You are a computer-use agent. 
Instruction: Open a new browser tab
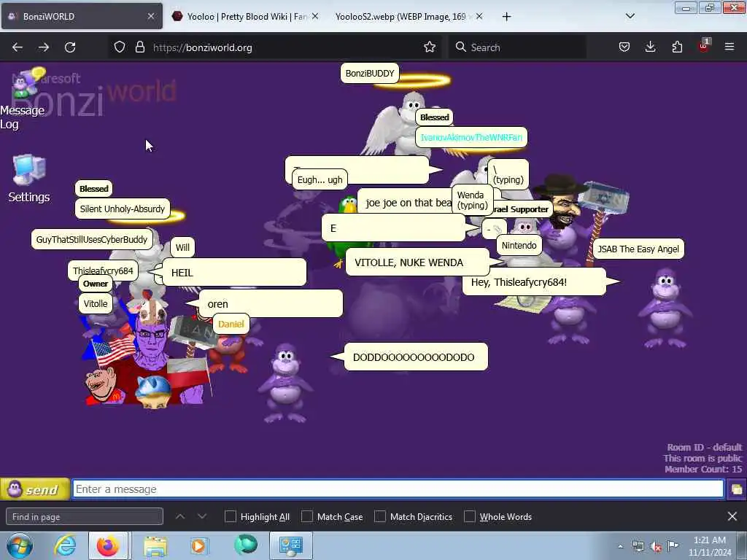click(506, 17)
